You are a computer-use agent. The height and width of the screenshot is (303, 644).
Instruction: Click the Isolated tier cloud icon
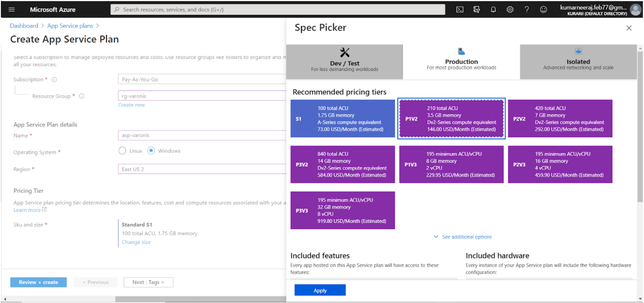(x=578, y=52)
